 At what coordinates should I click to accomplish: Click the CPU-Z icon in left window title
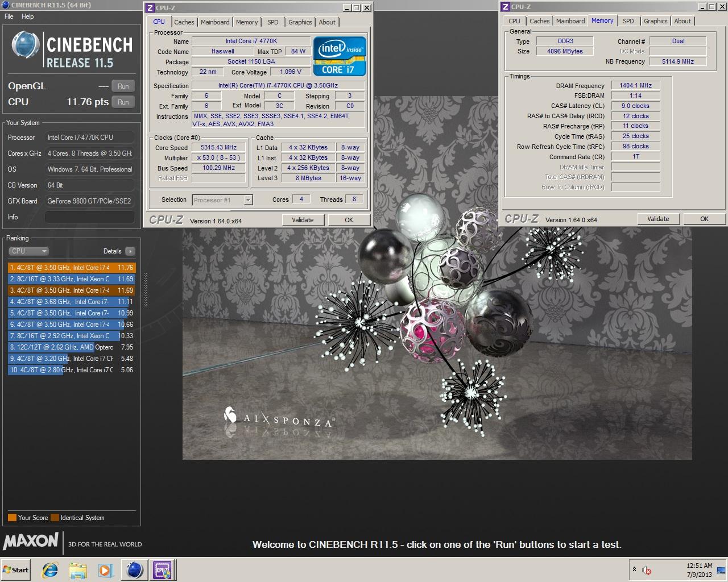[x=150, y=8]
